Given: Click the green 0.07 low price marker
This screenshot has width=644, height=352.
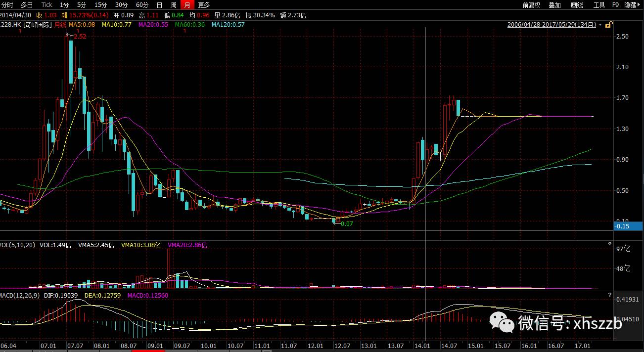Looking at the screenshot, I should pyautogui.click(x=347, y=223).
